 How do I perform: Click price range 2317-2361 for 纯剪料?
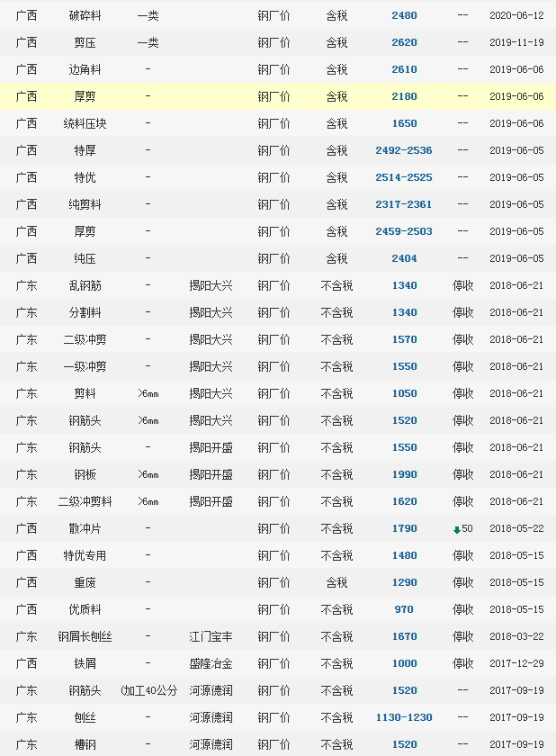404,204
